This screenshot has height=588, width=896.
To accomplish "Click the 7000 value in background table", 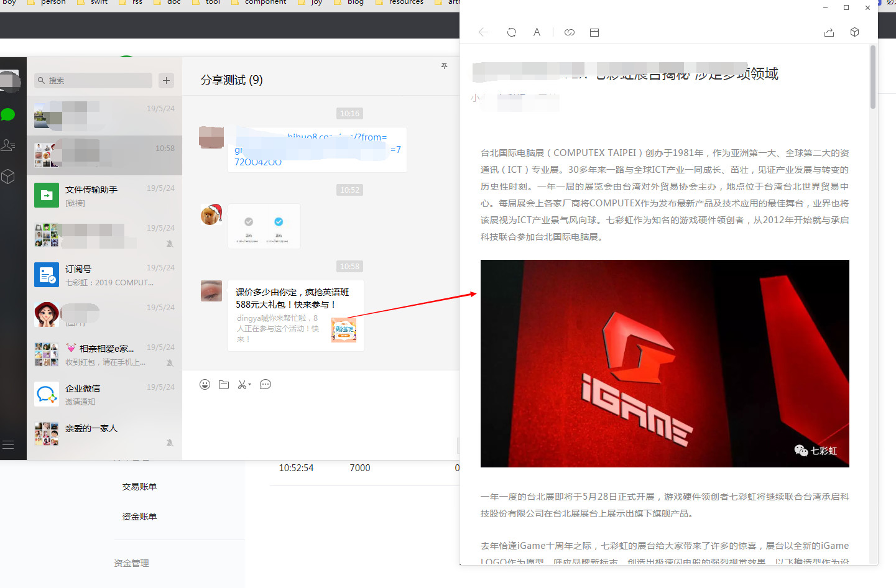I will coord(360,468).
